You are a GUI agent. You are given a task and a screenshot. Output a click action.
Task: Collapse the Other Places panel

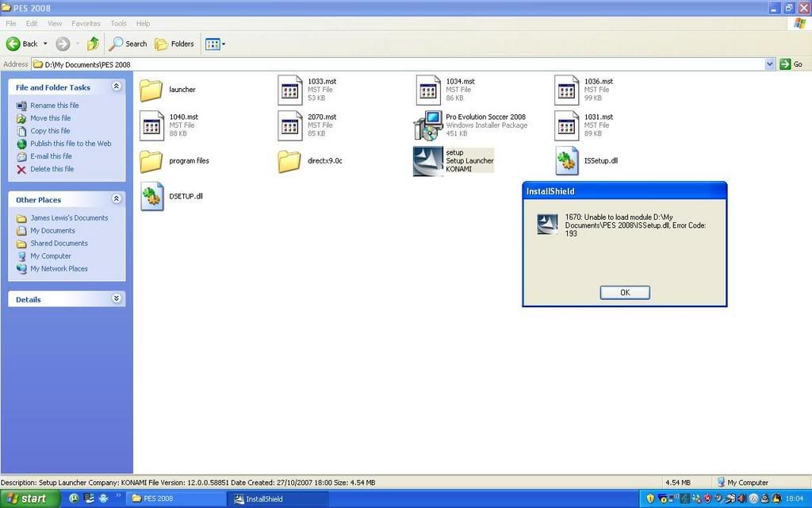coord(117,199)
